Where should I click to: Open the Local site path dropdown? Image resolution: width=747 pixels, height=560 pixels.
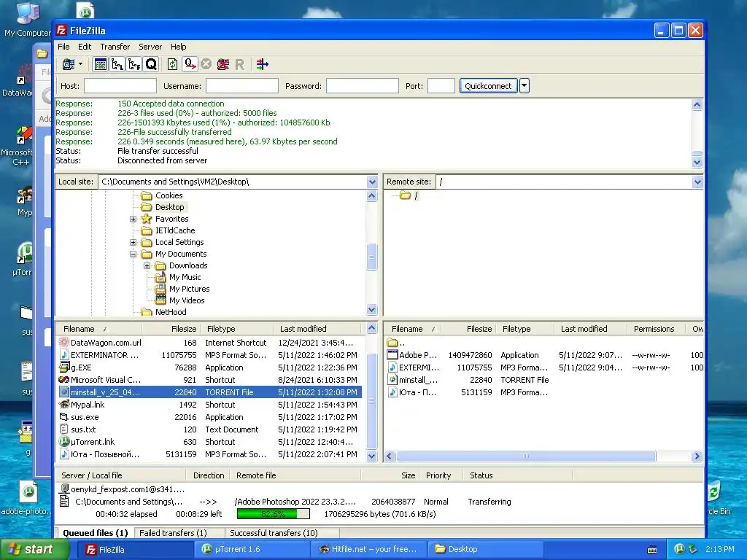372,182
